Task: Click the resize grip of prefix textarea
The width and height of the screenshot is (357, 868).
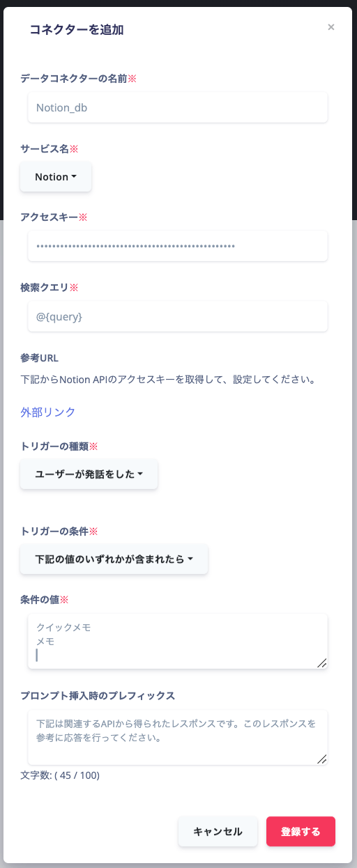Action: tap(321, 759)
